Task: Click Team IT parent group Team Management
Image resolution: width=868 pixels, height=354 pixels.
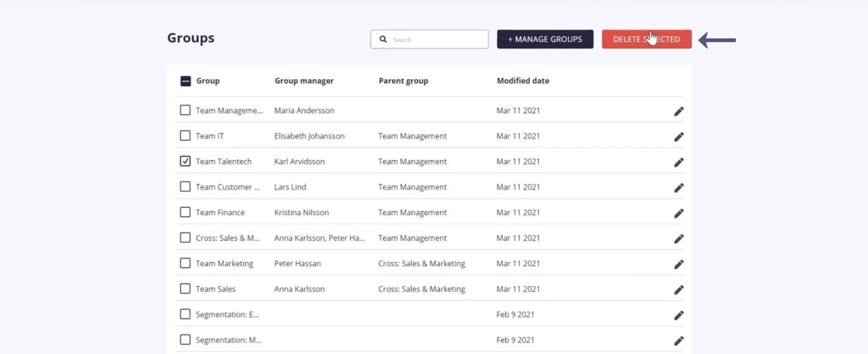Action: (x=412, y=136)
